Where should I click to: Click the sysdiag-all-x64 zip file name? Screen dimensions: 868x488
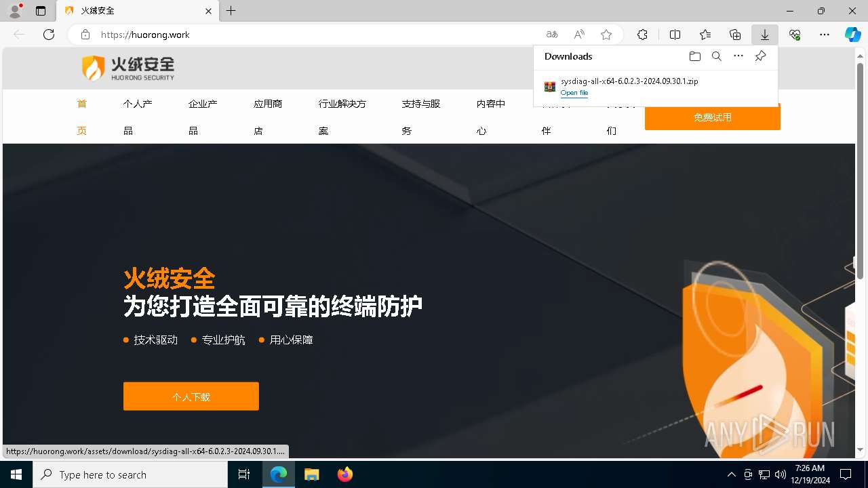(629, 81)
